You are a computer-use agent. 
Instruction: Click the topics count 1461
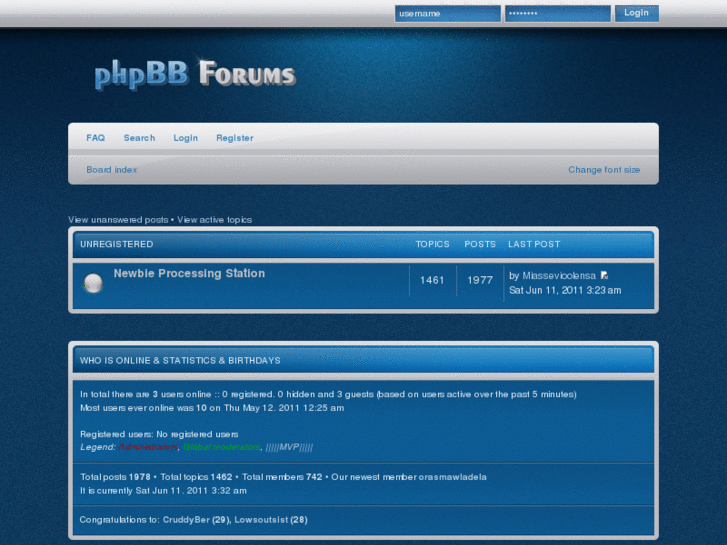432,280
